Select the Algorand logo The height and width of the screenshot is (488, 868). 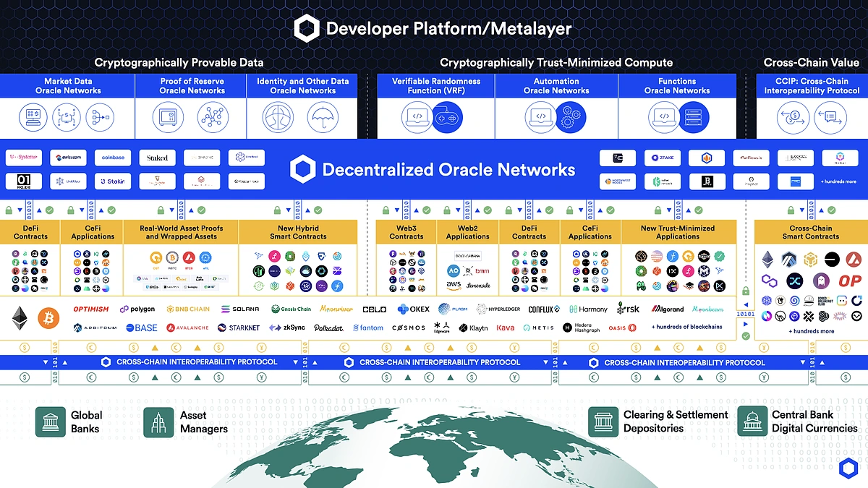pyautogui.click(x=668, y=309)
